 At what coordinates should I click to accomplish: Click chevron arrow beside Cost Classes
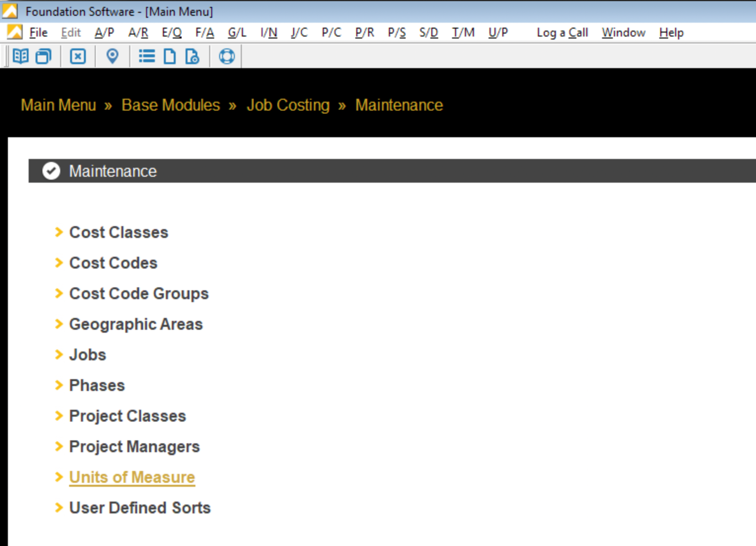point(59,232)
